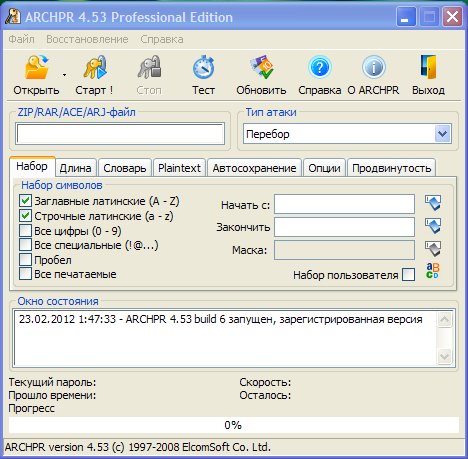The height and width of the screenshot is (459, 468).
Task: Switch to the Plaintext tab
Action: pos(179,168)
